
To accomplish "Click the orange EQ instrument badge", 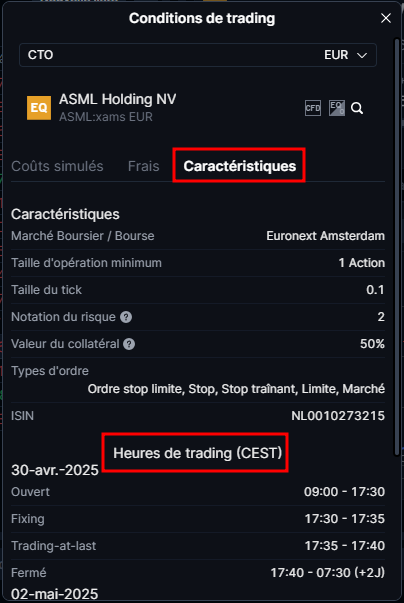I will (x=39, y=108).
